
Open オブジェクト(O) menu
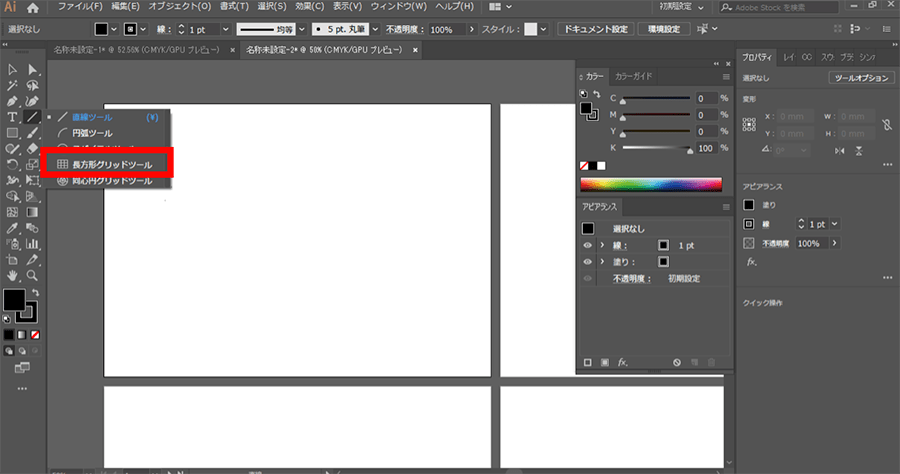pyautogui.click(x=180, y=7)
